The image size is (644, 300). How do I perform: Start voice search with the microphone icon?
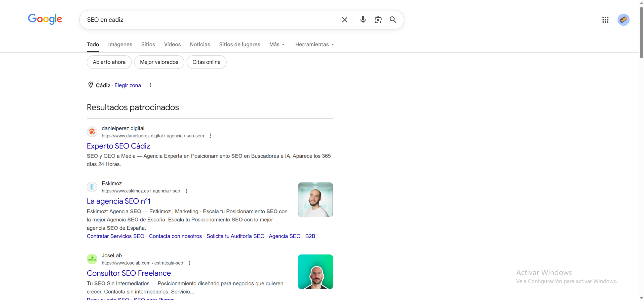coord(363,20)
